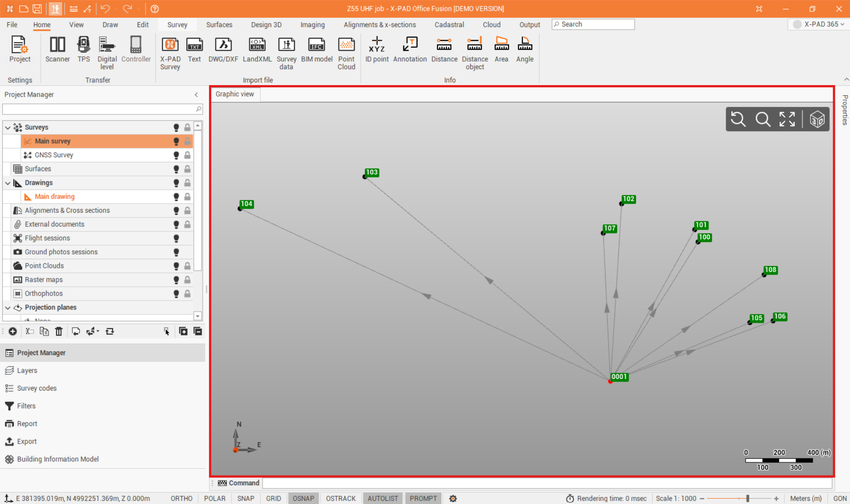Screen dimensions: 850x504
Task: Open the Layers panel
Action: pos(27,371)
